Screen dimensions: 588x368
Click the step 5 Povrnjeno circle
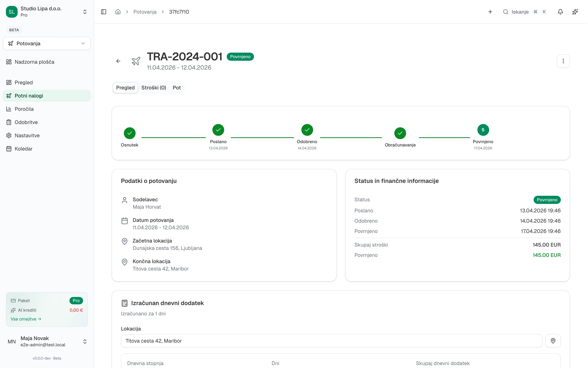pos(483,130)
